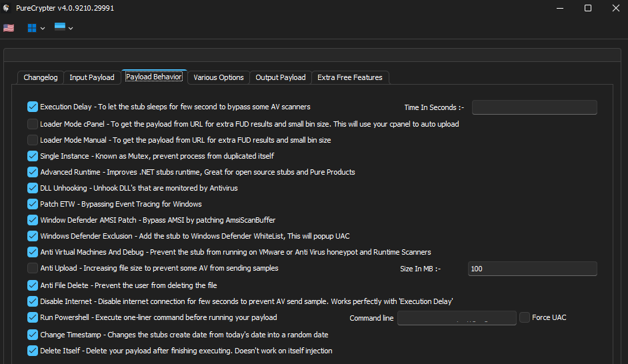Image resolution: width=628 pixels, height=364 pixels.
Task: Disable the Advanced Runtime checkbox
Action: pos(33,172)
